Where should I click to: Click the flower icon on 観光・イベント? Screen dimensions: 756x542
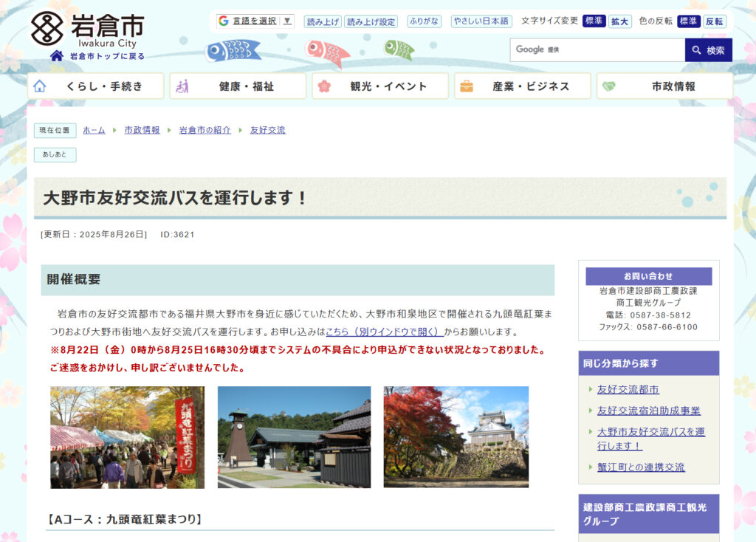[325, 86]
